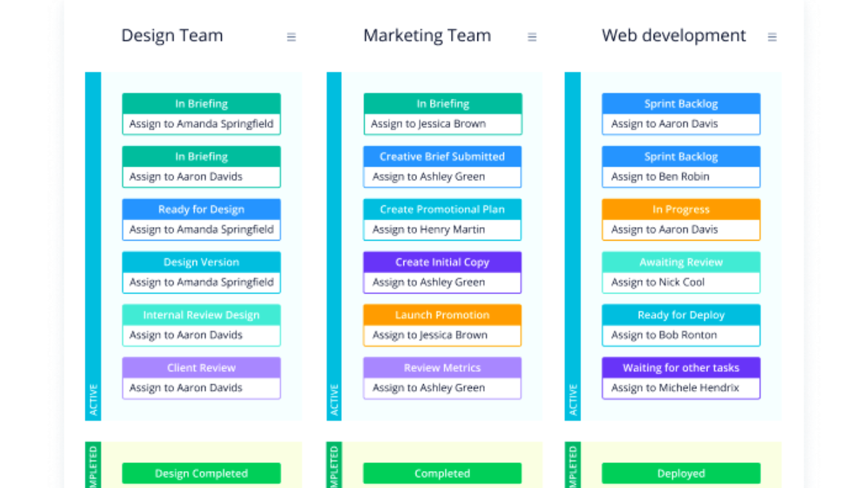The width and height of the screenshot is (868, 488).
Task: Select the Launch Promotion card
Action: point(442,325)
